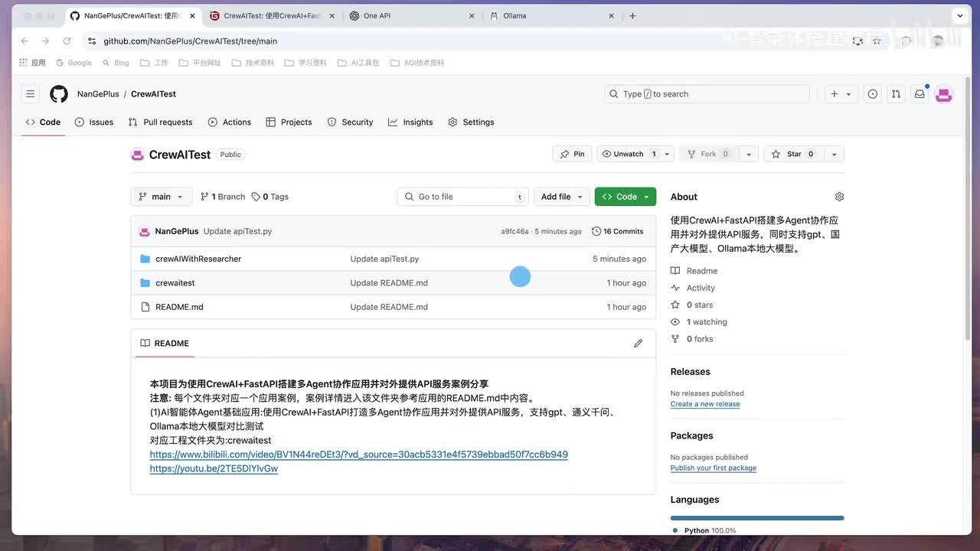
Task: Click the 16 Commits link
Action: point(618,231)
